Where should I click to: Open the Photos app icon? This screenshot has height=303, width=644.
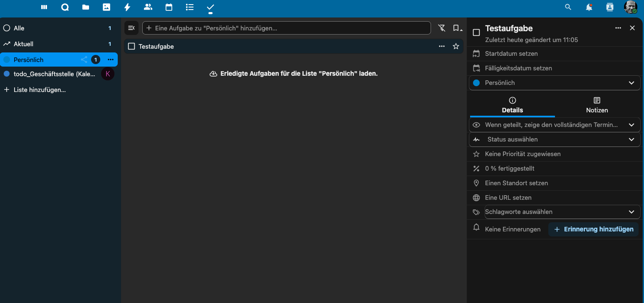[107, 7]
